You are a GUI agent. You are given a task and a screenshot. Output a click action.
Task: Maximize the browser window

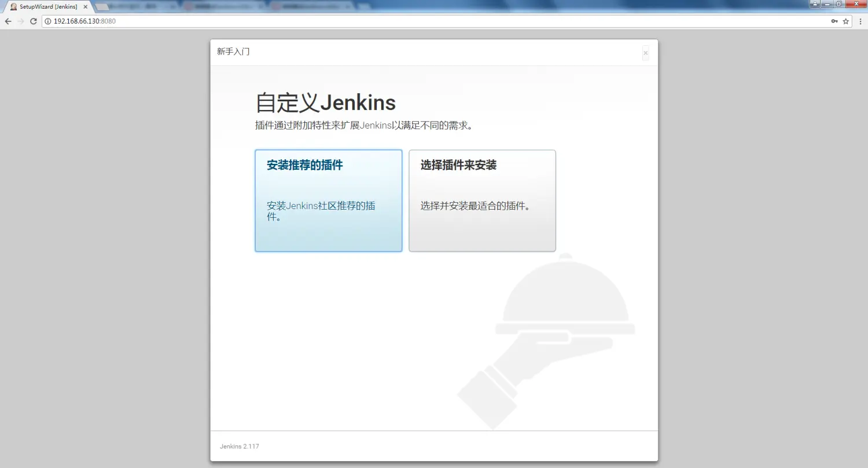tap(838, 3)
